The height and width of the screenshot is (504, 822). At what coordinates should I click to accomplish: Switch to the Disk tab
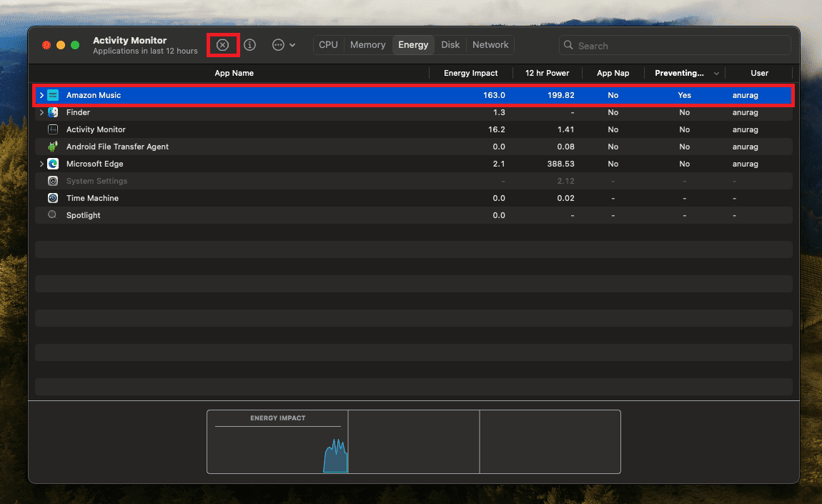pyautogui.click(x=450, y=45)
